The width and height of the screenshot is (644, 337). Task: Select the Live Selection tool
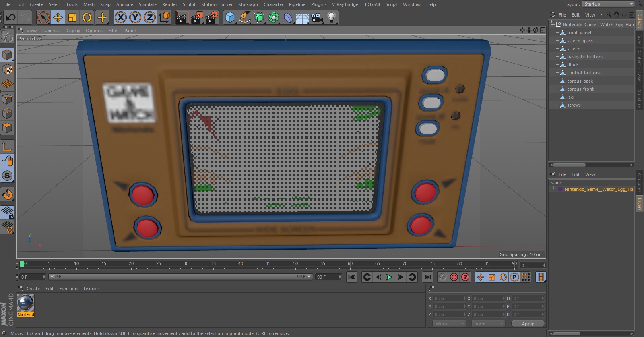pyautogui.click(x=43, y=17)
